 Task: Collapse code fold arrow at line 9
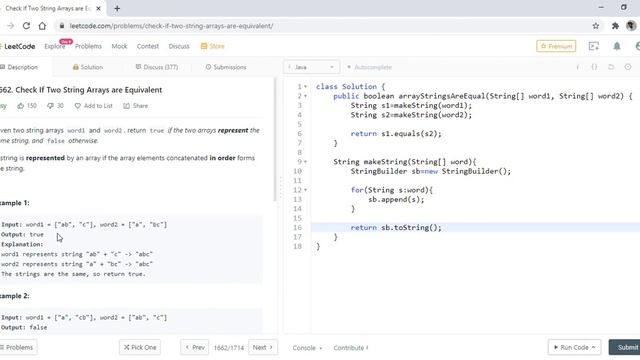305,162
